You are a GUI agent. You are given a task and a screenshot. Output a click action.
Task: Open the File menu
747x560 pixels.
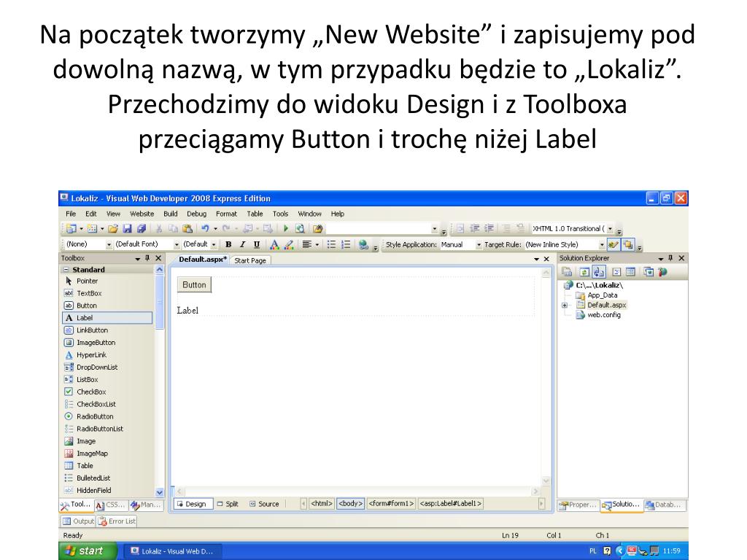71,214
